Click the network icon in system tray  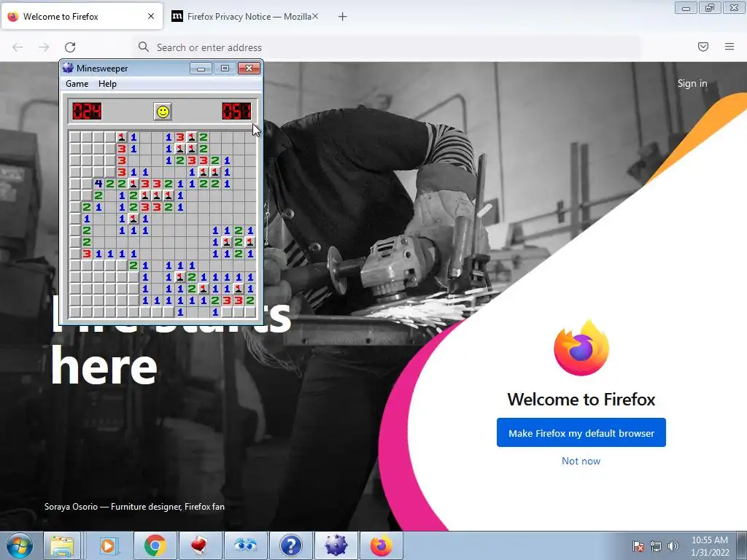click(x=656, y=546)
